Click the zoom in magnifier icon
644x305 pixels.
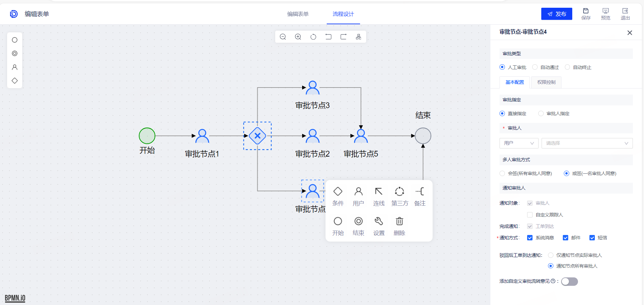click(x=298, y=37)
